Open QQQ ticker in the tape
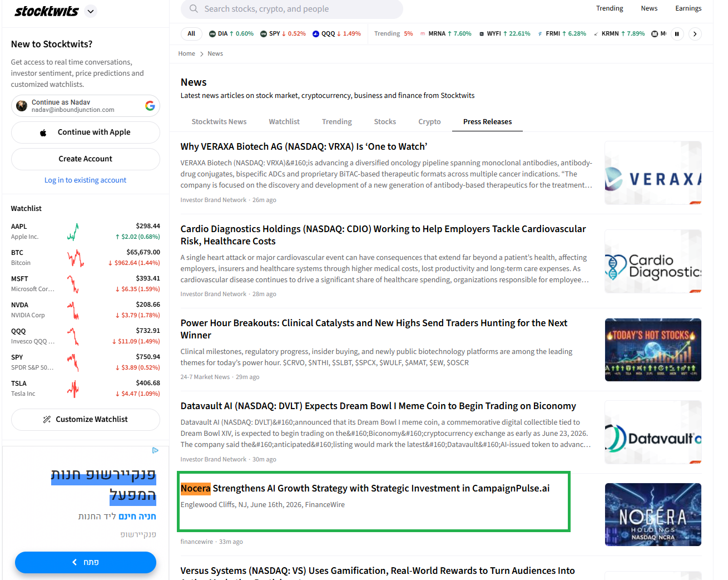This screenshot has height=580, width=728. pos(336,34)
